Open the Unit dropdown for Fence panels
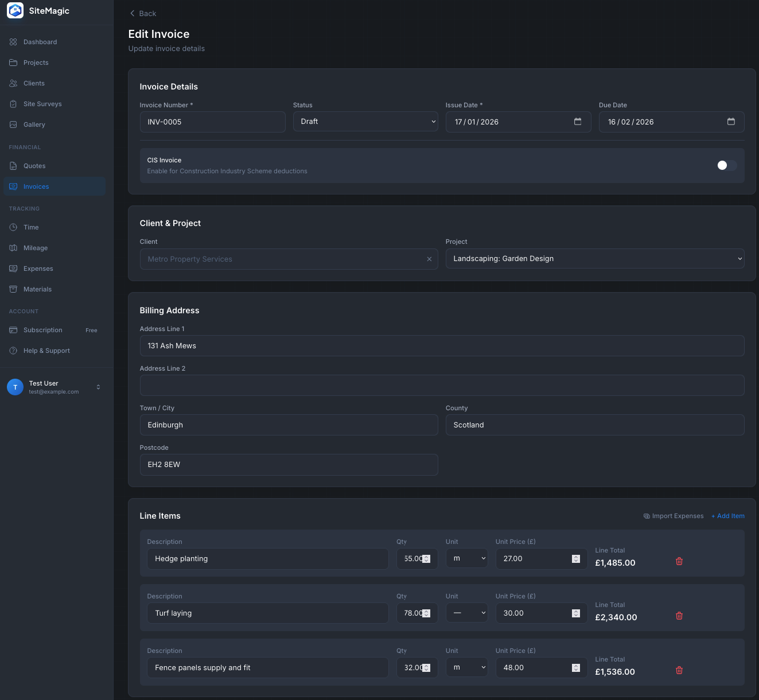759x700 pixels. (x=466, y=667)
